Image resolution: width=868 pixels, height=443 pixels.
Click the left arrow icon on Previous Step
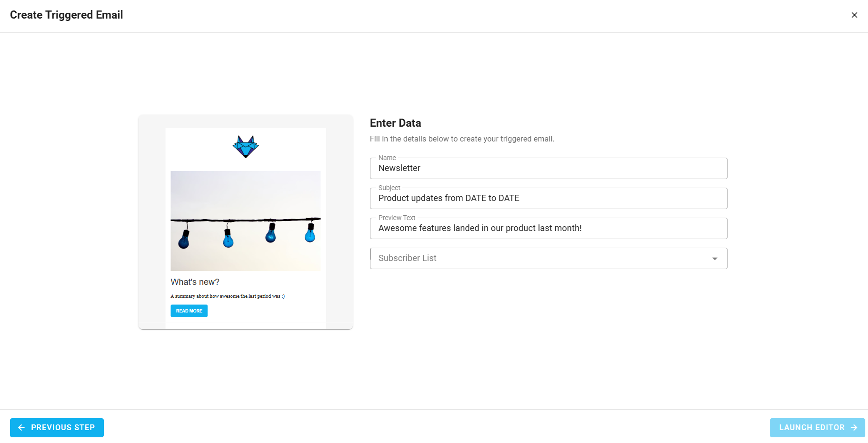(21, 427)
